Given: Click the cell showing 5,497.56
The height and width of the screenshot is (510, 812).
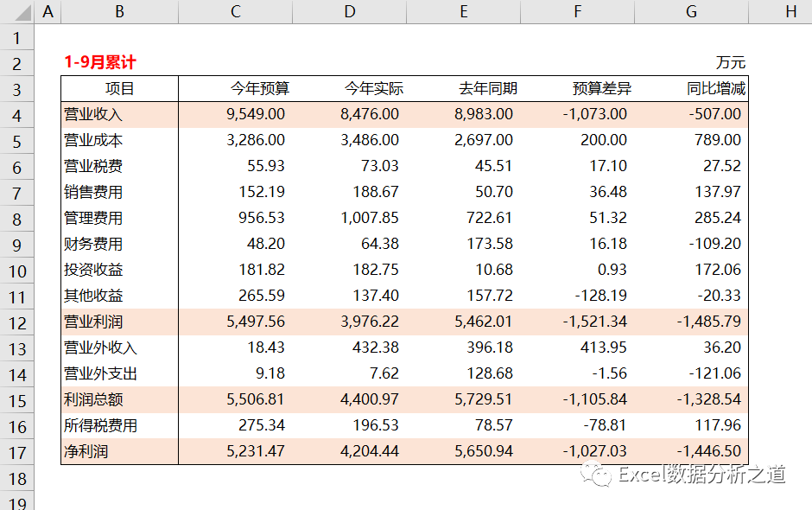Looking at the screenshot, I should pyautogui.click(x=236, y=322).
